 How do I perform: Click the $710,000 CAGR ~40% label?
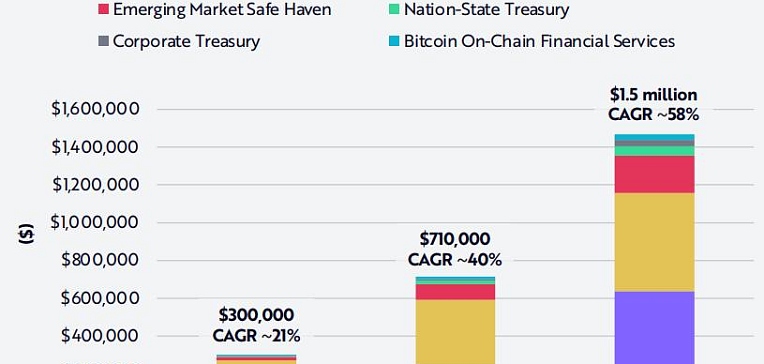[455, 249]
